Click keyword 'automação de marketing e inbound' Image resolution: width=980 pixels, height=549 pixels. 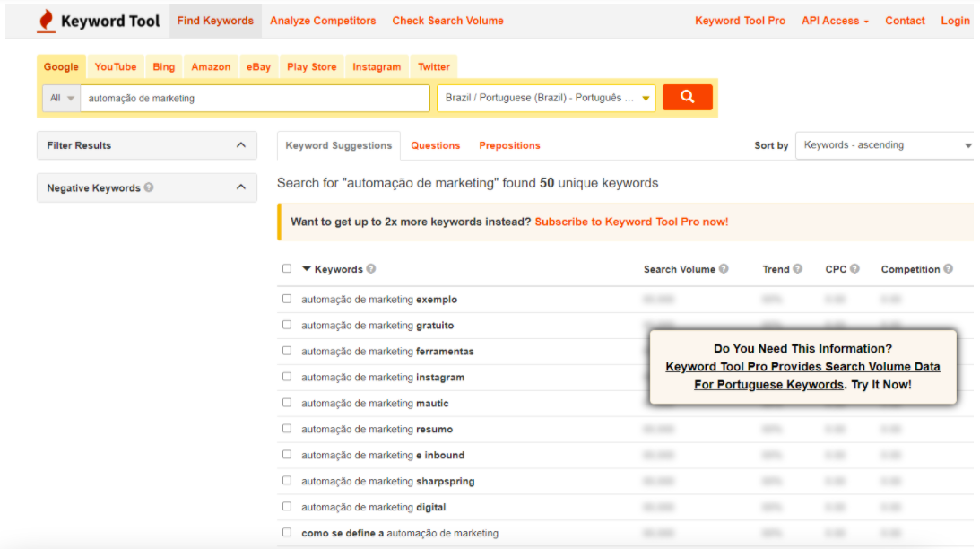(383, 455)
